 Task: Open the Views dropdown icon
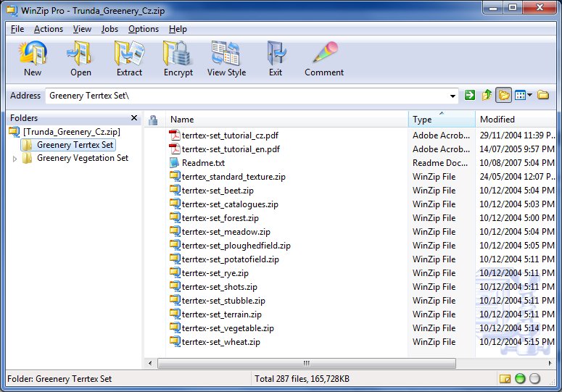[524, 95]
